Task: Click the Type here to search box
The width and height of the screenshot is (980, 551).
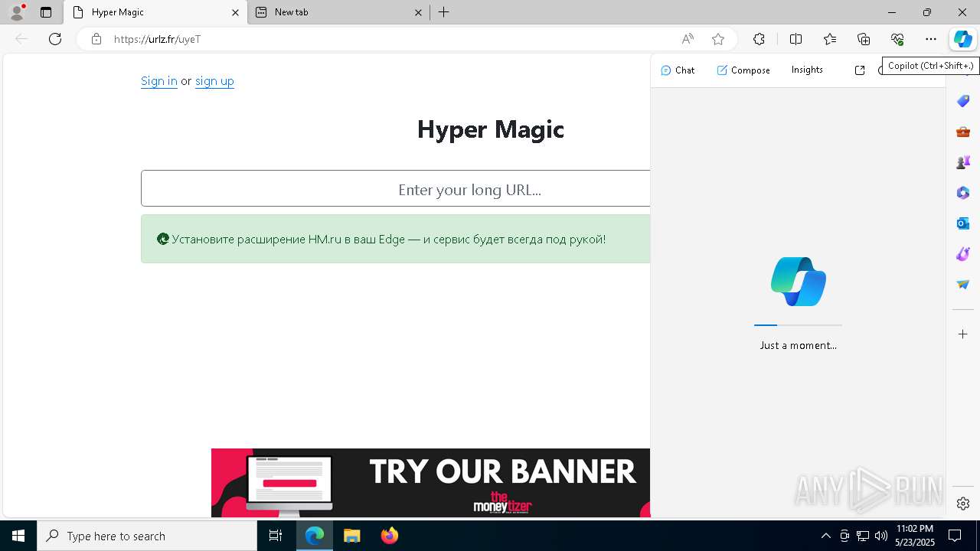Action: [x=147, y=536]
